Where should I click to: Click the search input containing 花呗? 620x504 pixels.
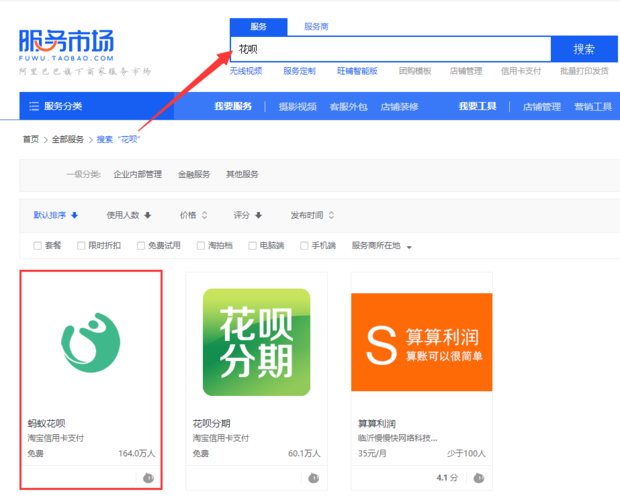pos(391,49)
